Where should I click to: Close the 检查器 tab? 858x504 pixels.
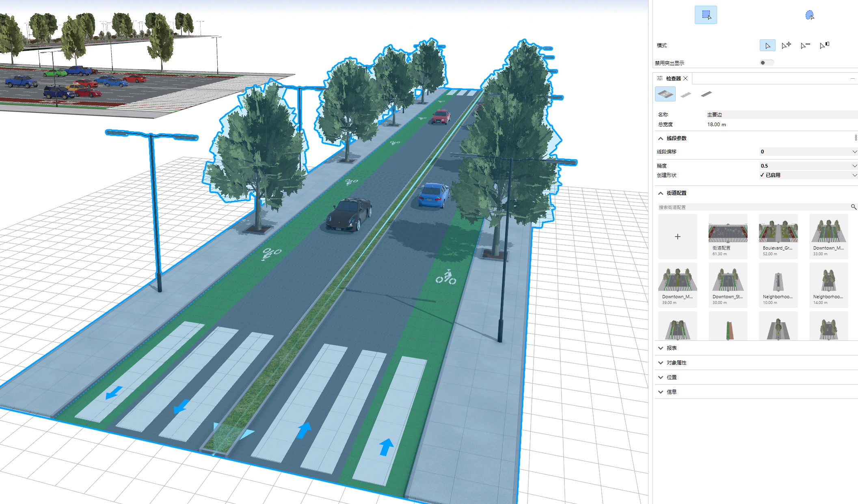(x=685, y=78)
